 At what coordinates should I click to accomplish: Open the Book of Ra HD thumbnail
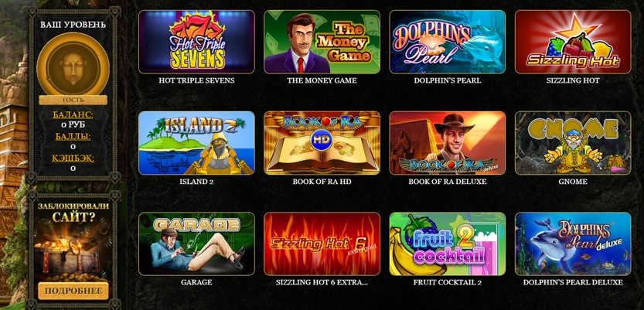click(x=322, y=143)
